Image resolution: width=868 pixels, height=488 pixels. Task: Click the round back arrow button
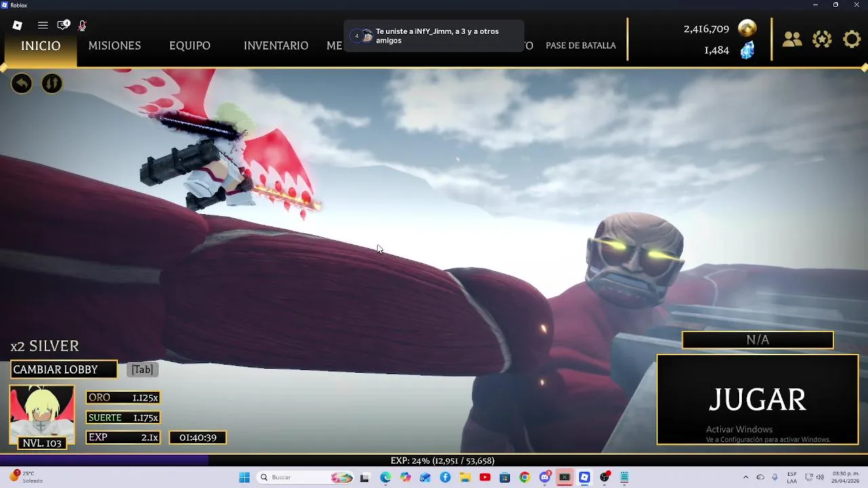click(22, 83)
